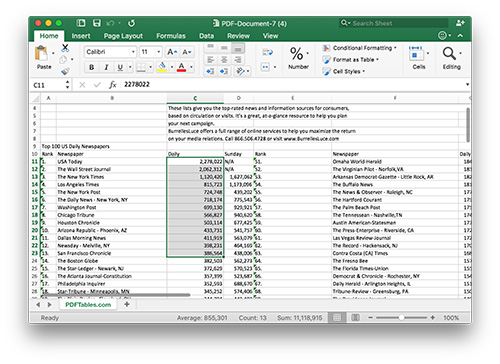Open the font color dropdown arrow
This screenshot has width=500, height=364.
pos(191,67)
